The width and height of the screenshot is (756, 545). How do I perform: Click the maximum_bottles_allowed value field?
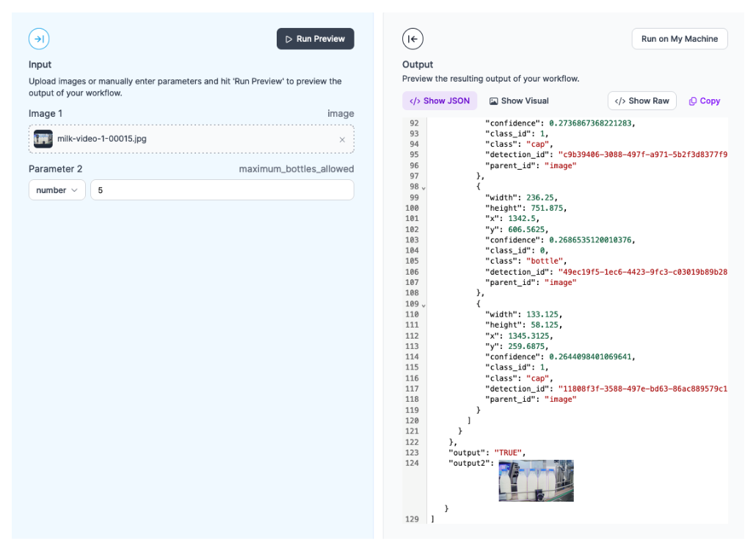point(222,190)
